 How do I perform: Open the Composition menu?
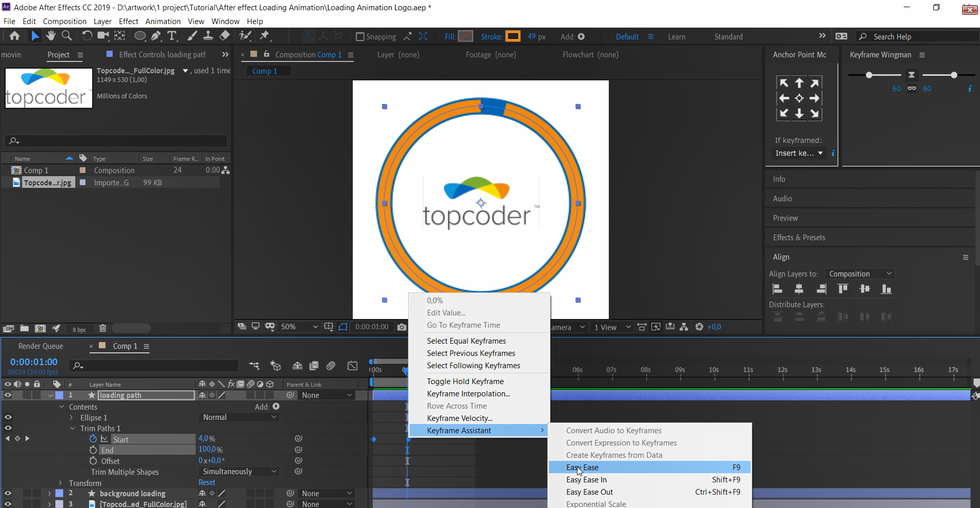pyautogui.click(x=65, y=21)
